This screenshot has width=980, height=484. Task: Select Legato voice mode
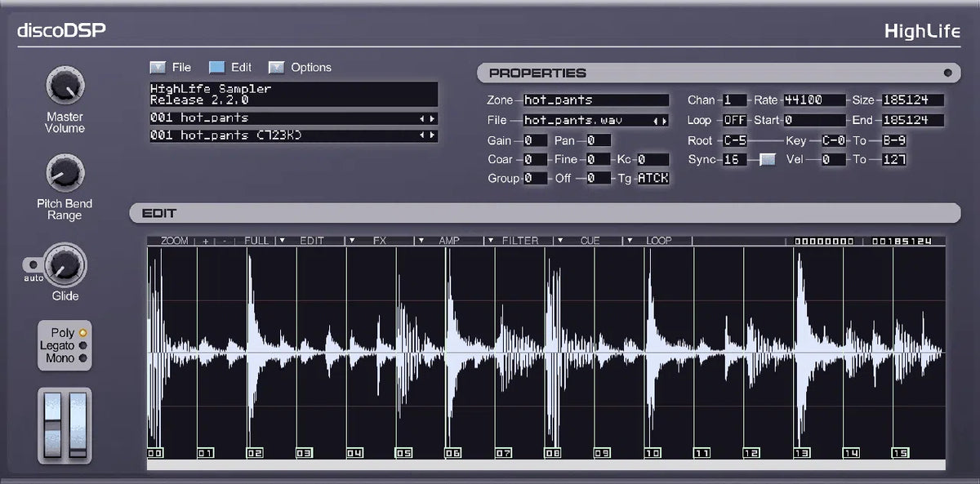coord(82,345)
